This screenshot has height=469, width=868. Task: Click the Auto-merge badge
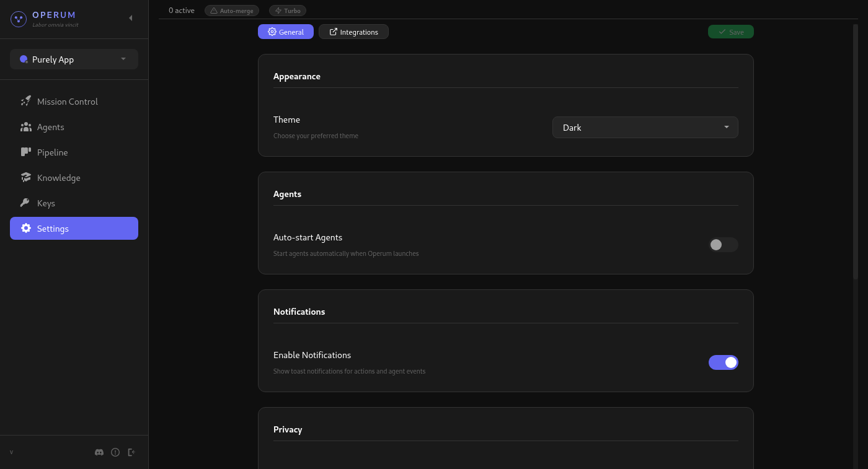[231, 11]
